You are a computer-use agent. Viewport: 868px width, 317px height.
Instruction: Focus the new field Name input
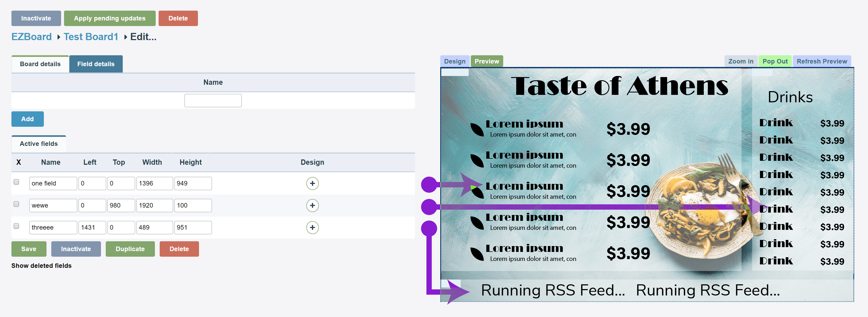click(213, 100)
